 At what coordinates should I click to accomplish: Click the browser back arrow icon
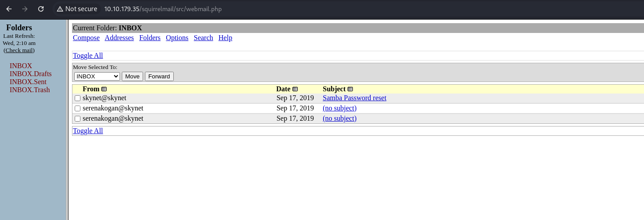(9, 9)
